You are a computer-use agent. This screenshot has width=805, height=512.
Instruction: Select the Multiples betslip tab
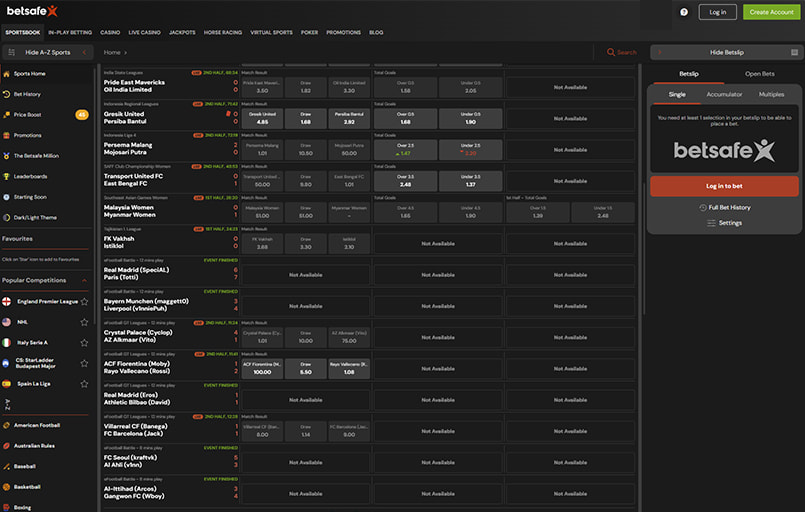(x=771, y=94)
